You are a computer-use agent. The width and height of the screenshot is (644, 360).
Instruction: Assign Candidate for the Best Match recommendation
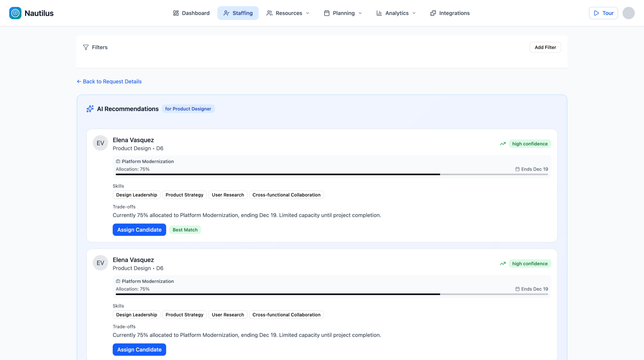[x=139, y=230]
